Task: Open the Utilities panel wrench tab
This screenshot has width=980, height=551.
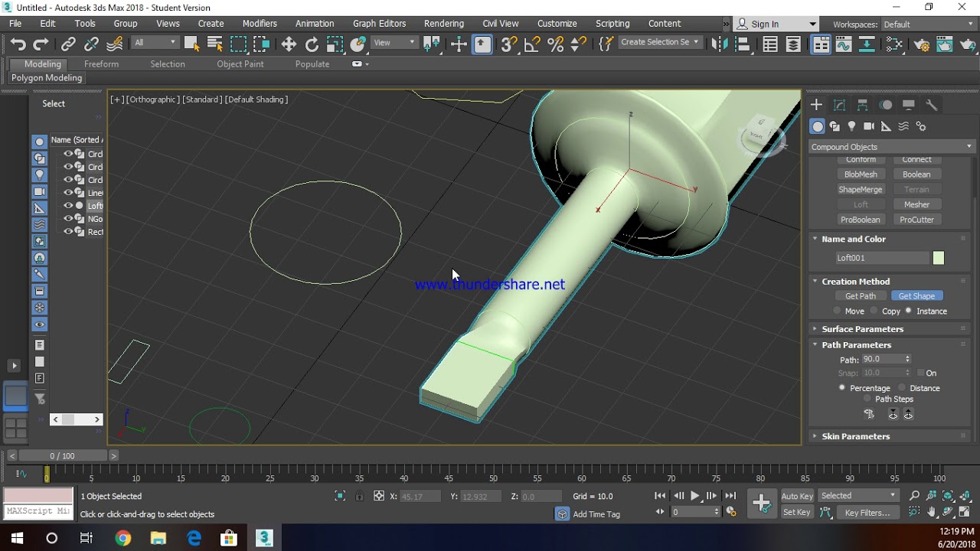Action: click(932, 106)
